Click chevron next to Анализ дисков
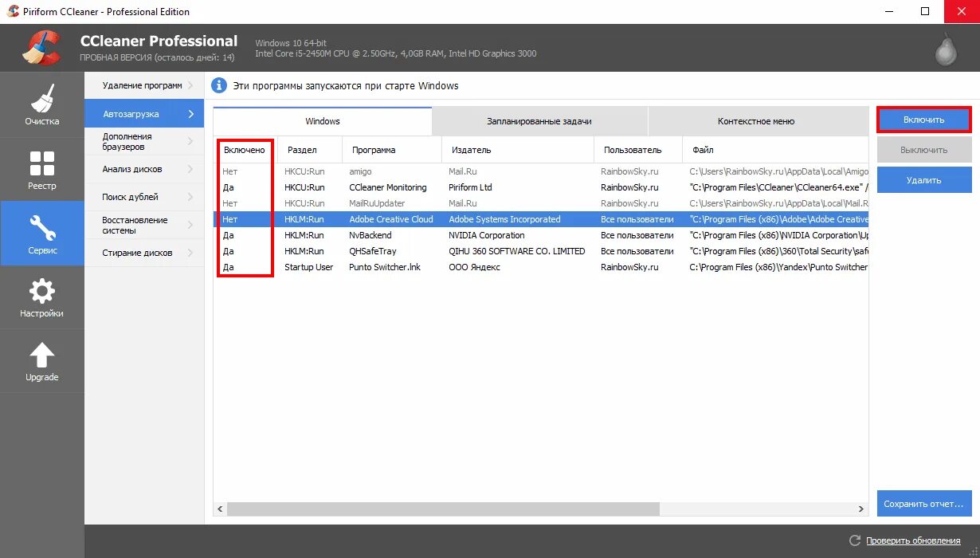 (x=190, y=169)
